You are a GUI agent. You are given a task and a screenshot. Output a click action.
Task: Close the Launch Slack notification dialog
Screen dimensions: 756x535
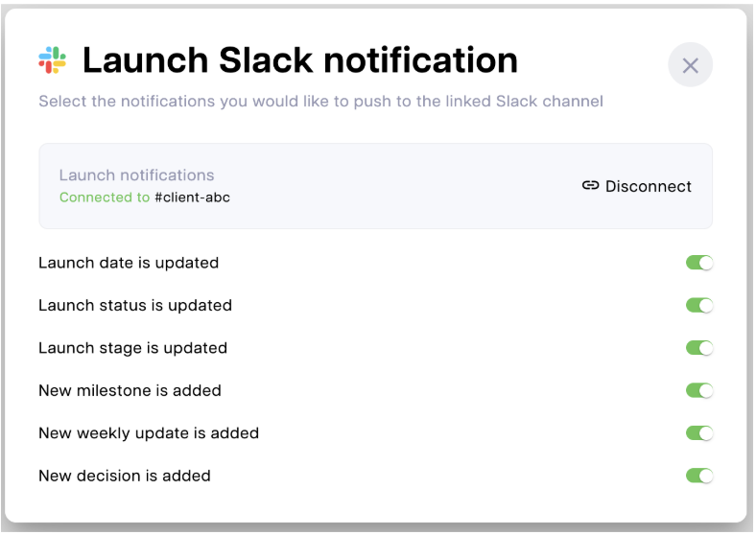click(690, 65)
